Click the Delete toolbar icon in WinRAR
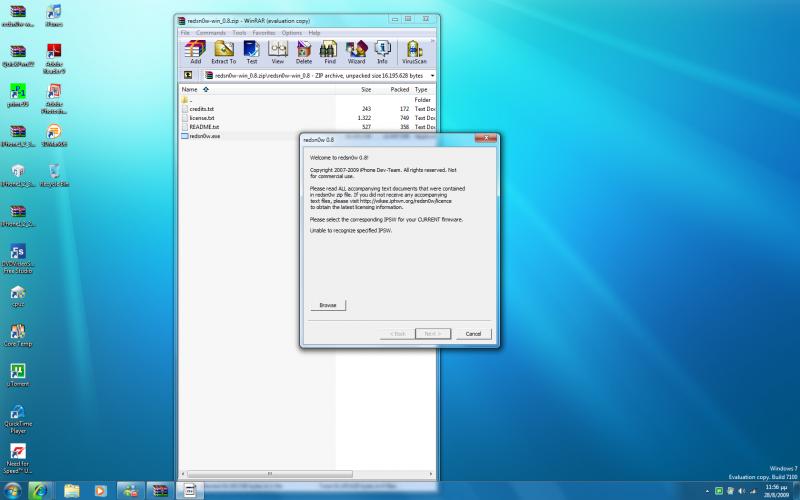The width and height of the screenshot is (800, 500). coord(304,53)
